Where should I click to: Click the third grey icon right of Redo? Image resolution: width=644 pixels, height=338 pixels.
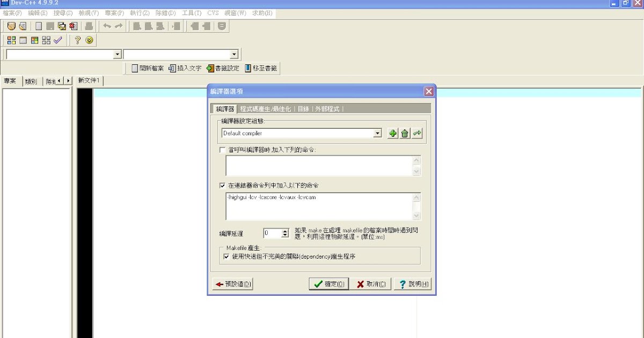[x=160, y=26]
